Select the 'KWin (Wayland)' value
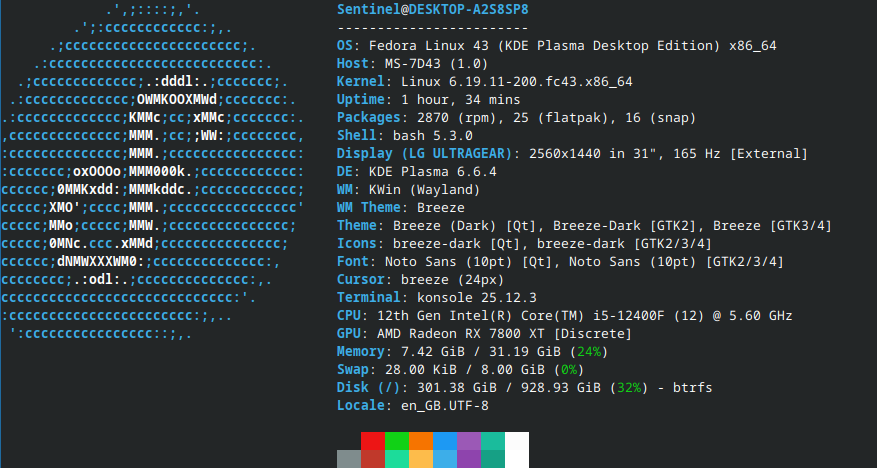 [425, 190]
